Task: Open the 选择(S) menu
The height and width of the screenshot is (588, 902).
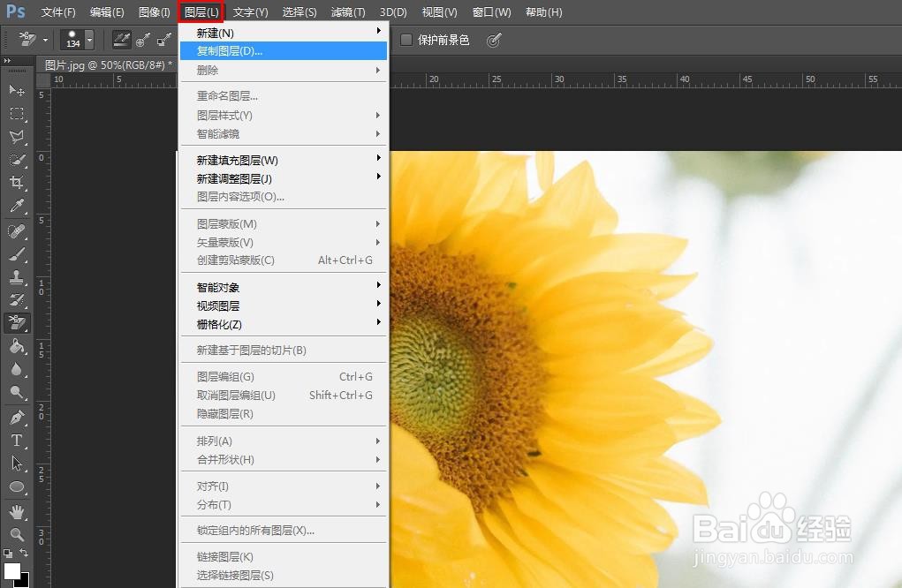Action: (x=299, y=12)
